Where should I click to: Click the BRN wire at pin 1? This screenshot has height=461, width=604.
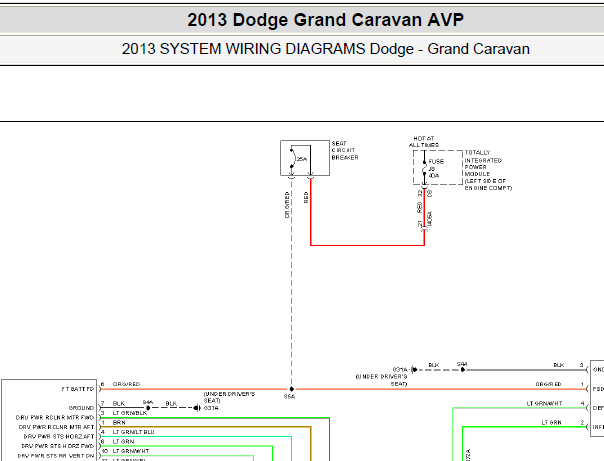[119, 424]
